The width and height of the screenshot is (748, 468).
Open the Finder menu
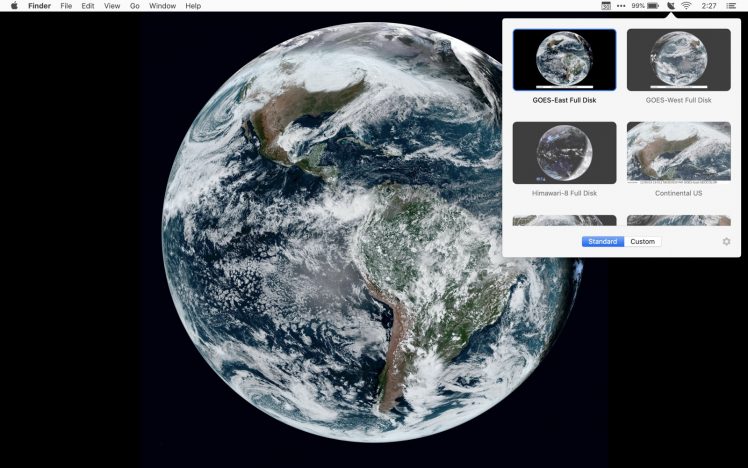point(39,6)
